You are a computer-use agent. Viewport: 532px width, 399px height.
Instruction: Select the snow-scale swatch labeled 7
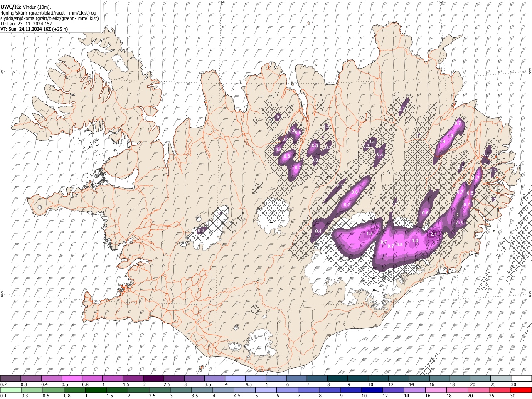tap(317, 378)
